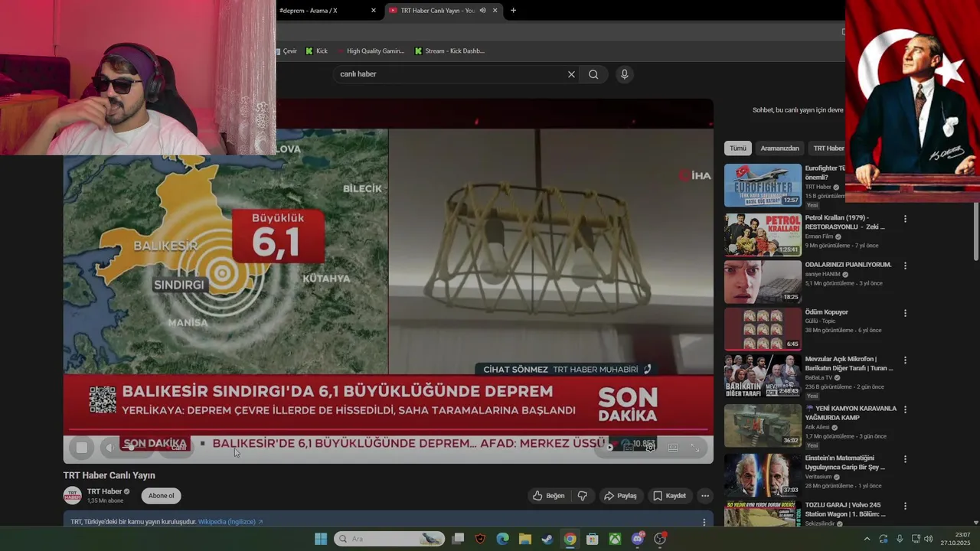Open the Windows Start menu
980x551 pixels.
321,539
